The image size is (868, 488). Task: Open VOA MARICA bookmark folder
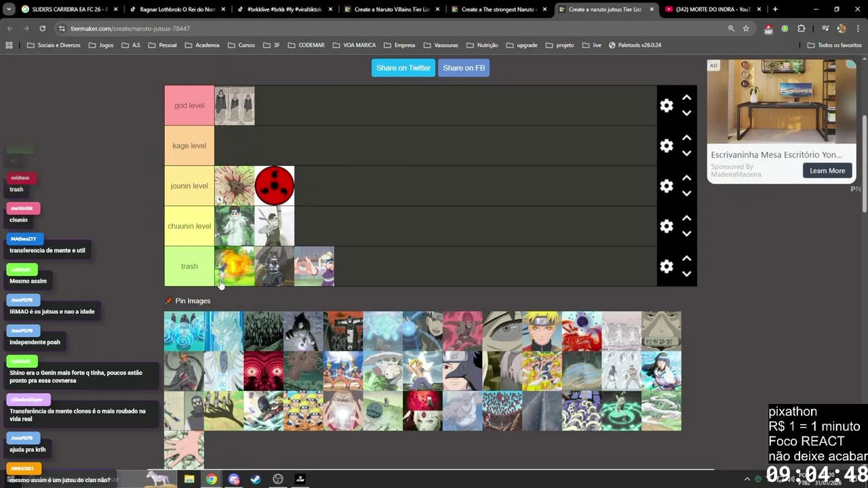(354, 45)
